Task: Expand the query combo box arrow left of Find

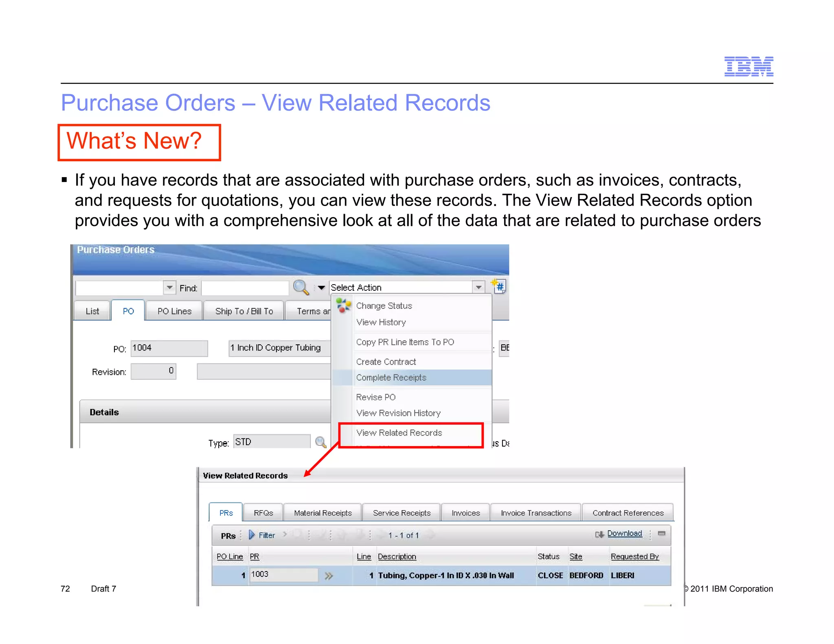Action: 169,287
